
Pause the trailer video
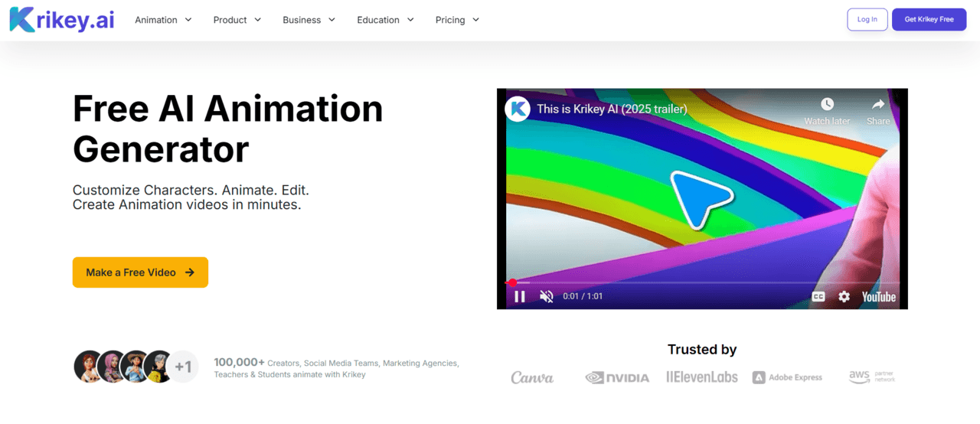[520, 296]
